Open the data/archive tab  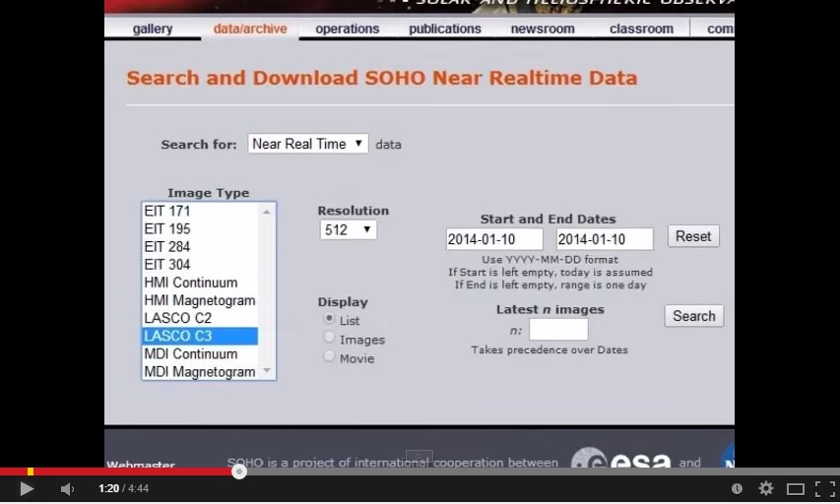click(x=250, y=29)
